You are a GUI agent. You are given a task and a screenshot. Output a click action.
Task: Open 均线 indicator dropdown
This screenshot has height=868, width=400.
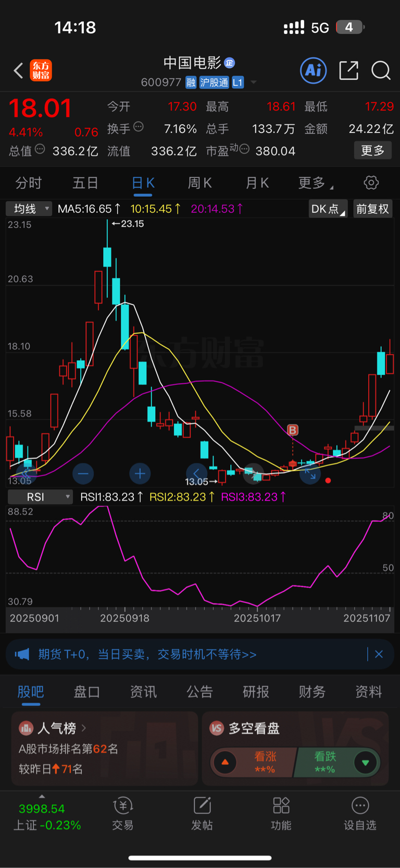[29, 209]
